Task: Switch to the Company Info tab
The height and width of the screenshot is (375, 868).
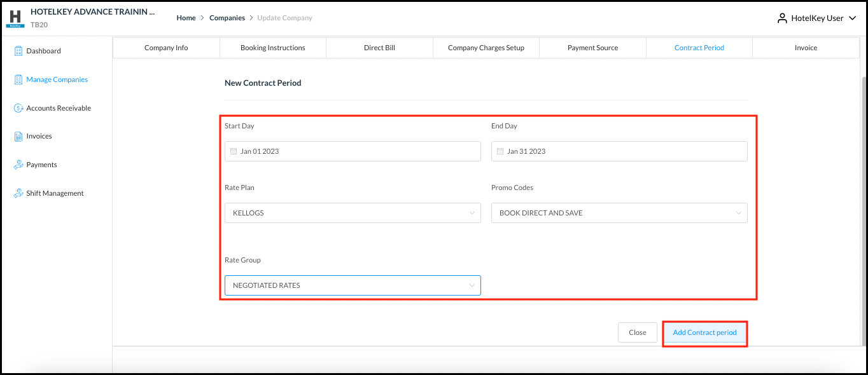Action: [165, 47]
